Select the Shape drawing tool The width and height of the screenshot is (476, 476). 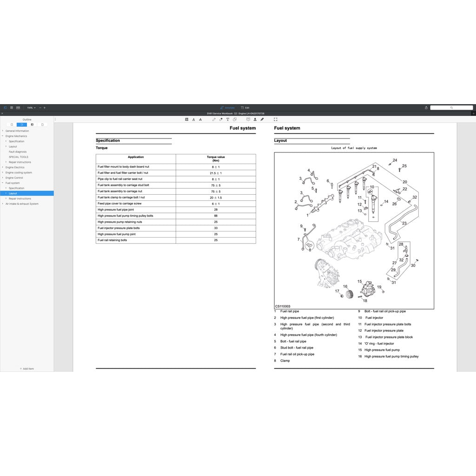click(x=235, y=119)
